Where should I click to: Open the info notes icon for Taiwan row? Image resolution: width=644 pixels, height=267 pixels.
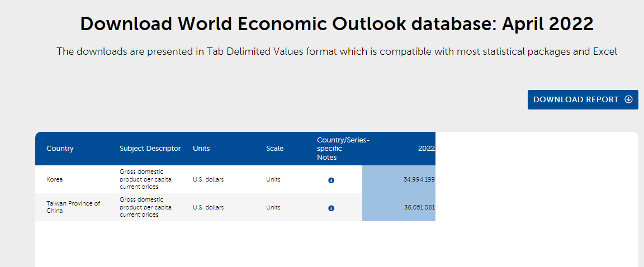[x=331, y=208]
